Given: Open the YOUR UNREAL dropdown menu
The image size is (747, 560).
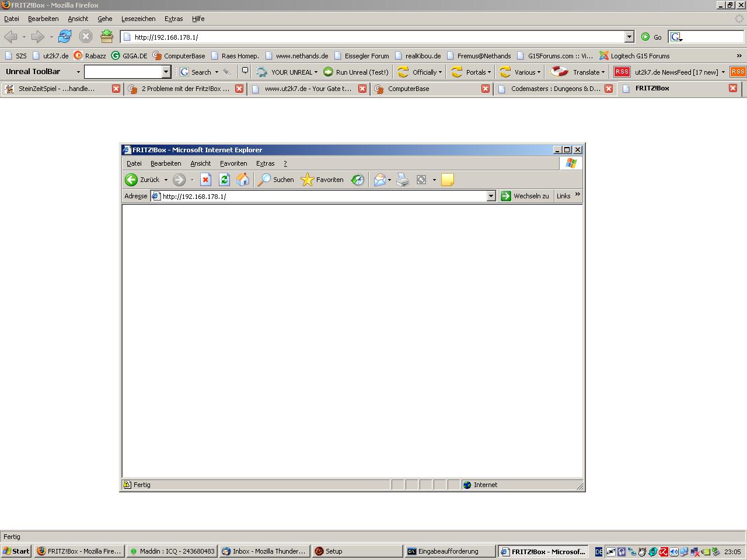Looking at the screenshot, I should point(287,72).
